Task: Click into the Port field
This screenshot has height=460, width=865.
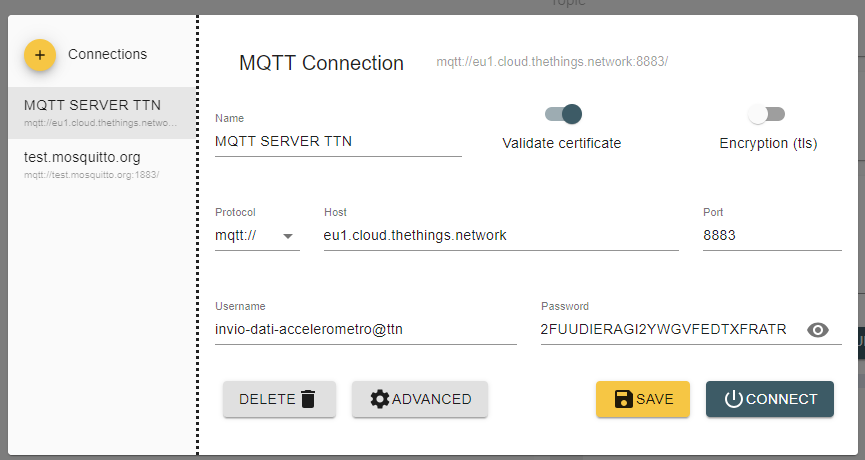Action: 771,236
